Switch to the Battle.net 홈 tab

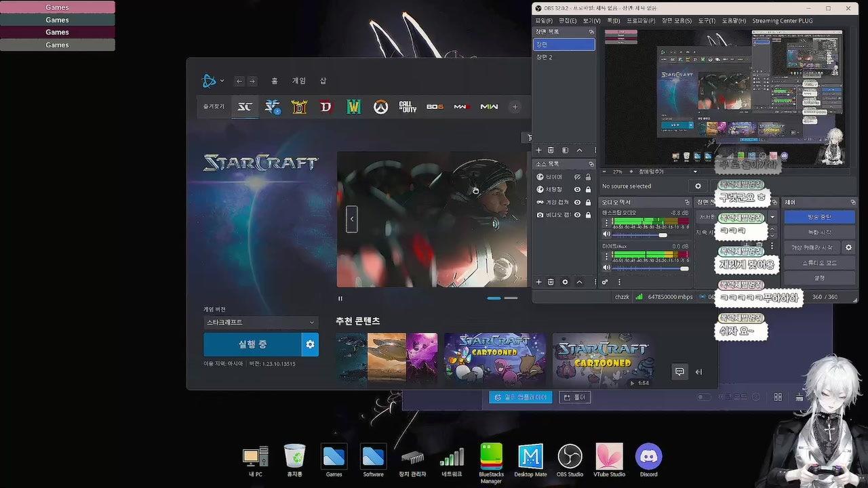click(x=275, y=81)
